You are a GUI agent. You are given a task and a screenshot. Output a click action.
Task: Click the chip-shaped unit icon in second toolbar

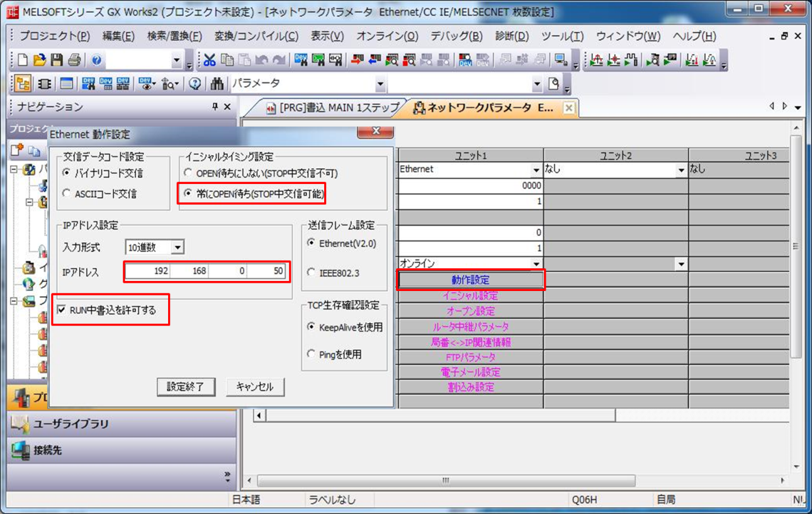[45, 83]
